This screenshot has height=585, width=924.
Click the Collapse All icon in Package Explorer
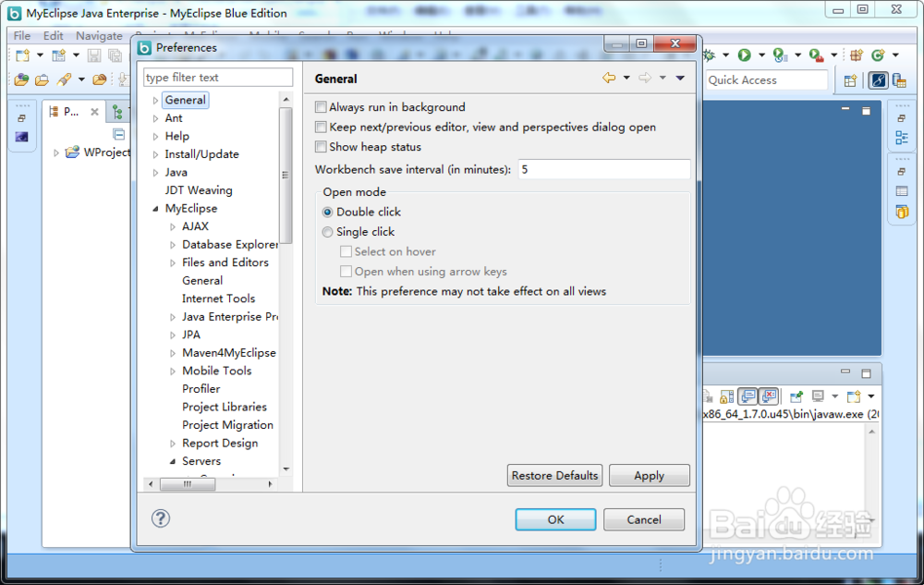pyautogui.click(x=119, y=134)
